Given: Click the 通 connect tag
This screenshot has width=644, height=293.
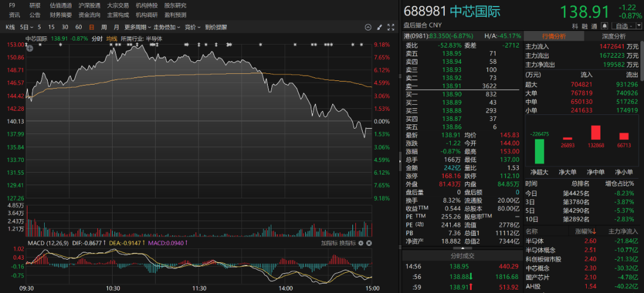Looking at the screenshot, I should pos(595,26).
